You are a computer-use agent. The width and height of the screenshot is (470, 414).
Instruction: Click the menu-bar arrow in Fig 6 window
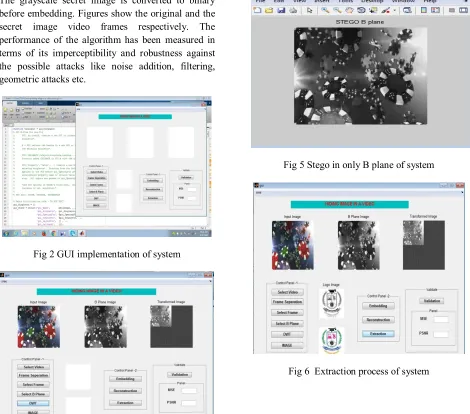(462, 192)
